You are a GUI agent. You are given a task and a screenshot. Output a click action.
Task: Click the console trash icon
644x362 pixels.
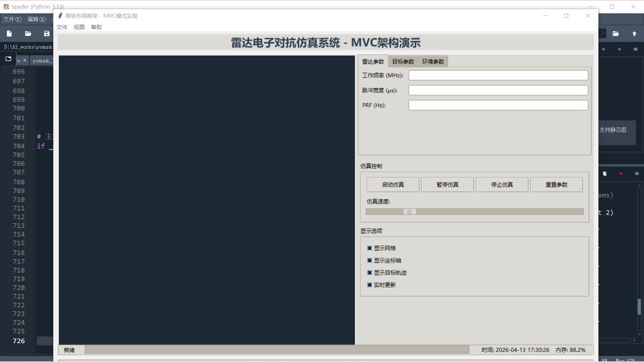(x=605, y=174)
